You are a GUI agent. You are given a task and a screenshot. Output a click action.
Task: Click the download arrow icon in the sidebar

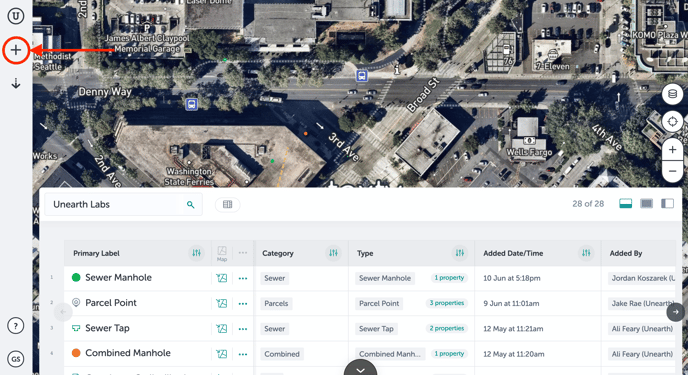click(x=16, y=83)
